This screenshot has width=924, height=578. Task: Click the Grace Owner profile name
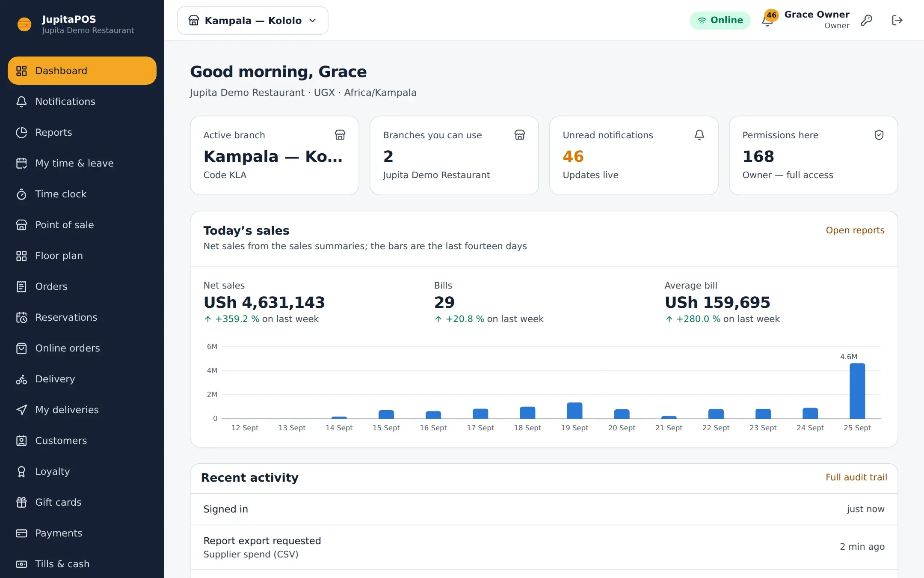817,15
